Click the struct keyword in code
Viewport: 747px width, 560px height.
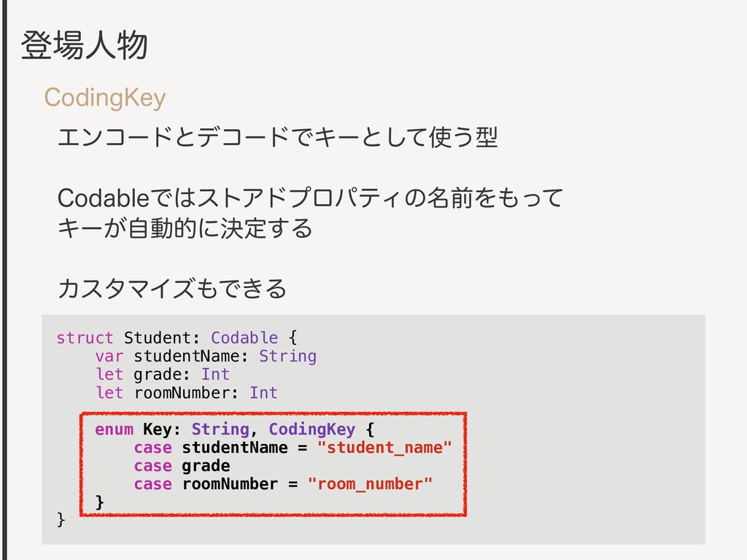[x=85, y=338]
